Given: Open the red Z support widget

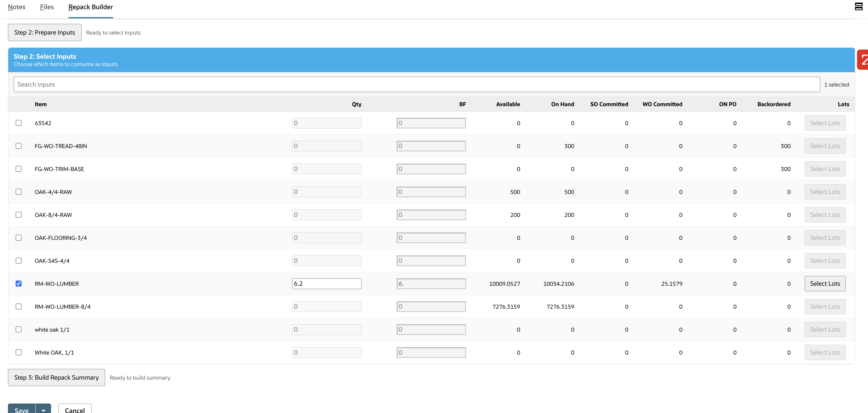Looking at the screenshot, I should pyautogui.click(x=864, y=60).
